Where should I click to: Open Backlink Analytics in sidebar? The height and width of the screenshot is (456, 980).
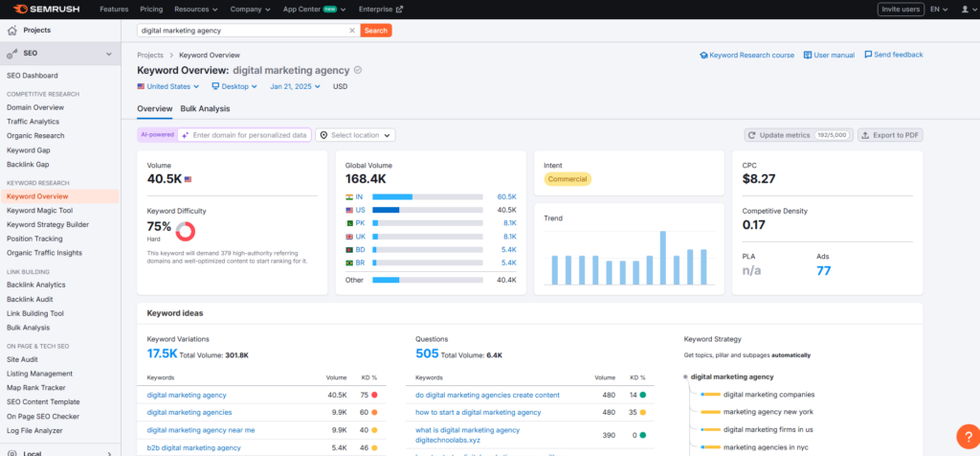pyautogui.click(x=35, y=285)
